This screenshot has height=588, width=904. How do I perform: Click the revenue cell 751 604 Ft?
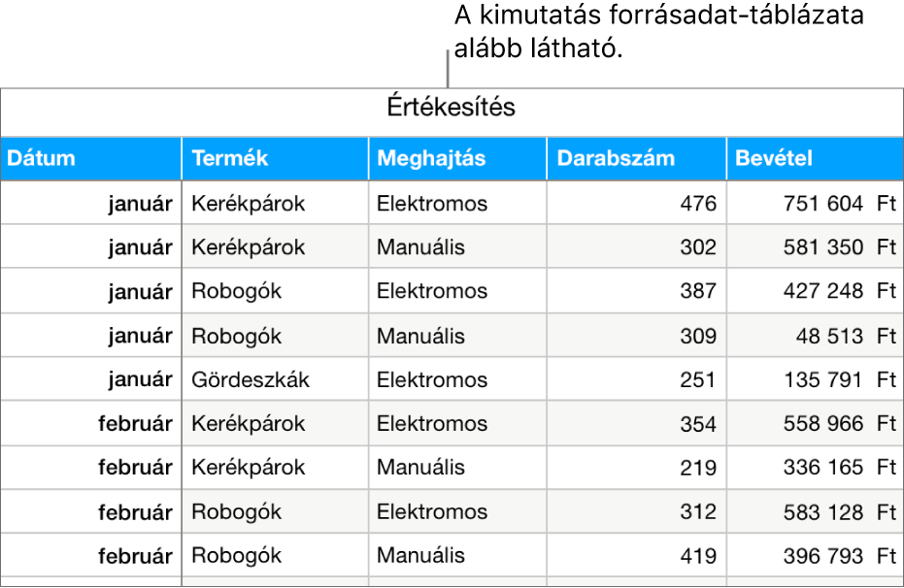[839, 204]
